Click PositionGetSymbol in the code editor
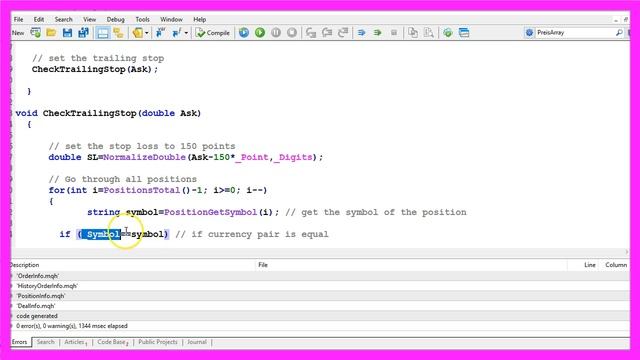This screenshot has height=360, width=640. pyautogui.click(x=210, y=212)
